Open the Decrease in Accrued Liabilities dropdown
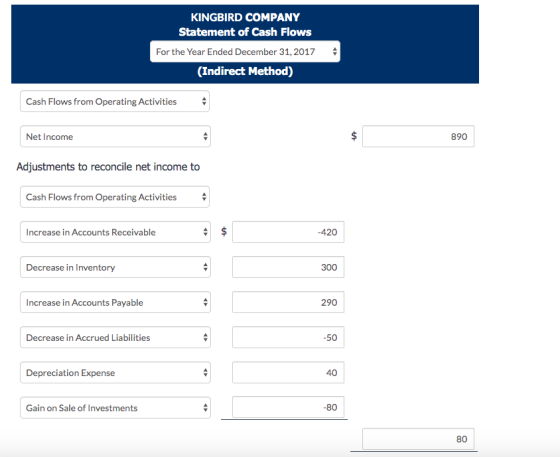This screenshot has width=560, height=457. tap(115, 337)
